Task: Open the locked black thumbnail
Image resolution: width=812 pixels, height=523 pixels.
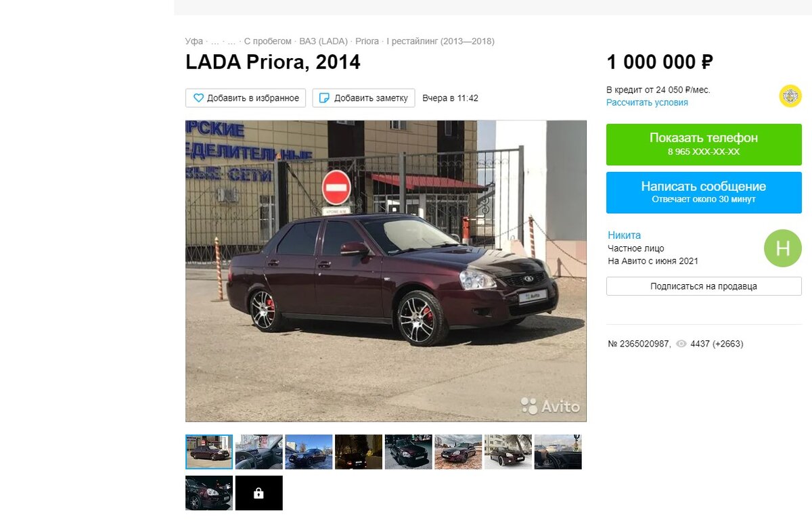Action: click(x=258, y=493)
